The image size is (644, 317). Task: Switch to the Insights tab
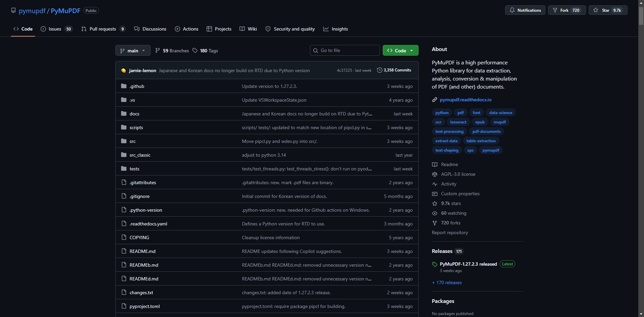tap(336, 29)
